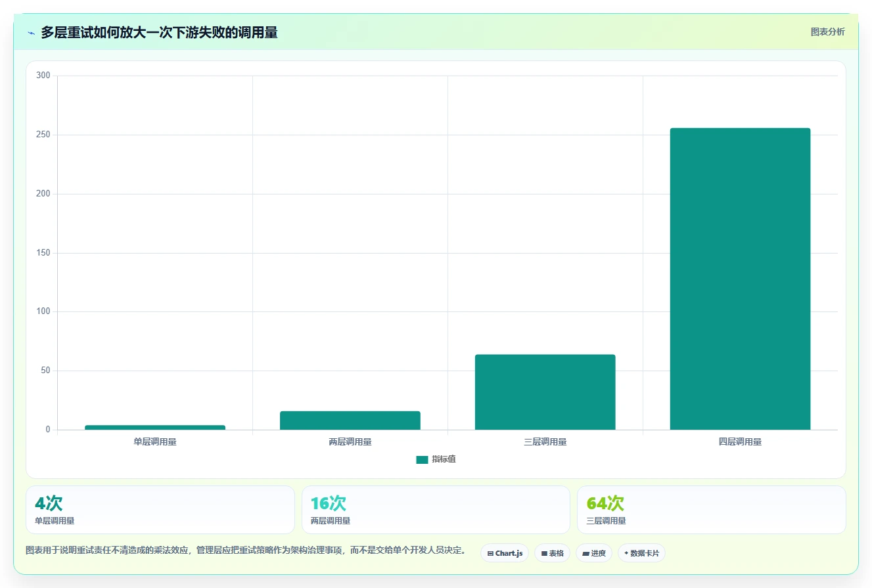Image resolution: width=872 pixels, height=588 pixels.
Task: Click the 四层调用量 x-axis label
Action: pos(740,442)
